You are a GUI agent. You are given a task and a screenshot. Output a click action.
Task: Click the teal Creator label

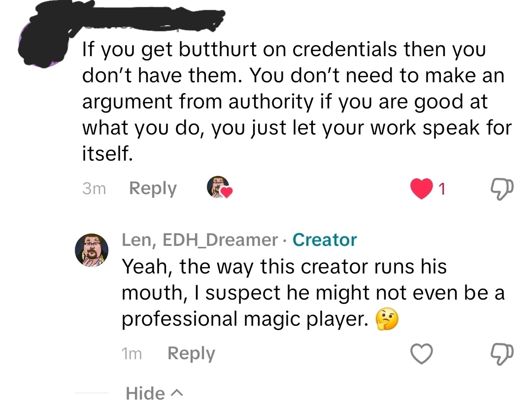(x=324, y=240)
